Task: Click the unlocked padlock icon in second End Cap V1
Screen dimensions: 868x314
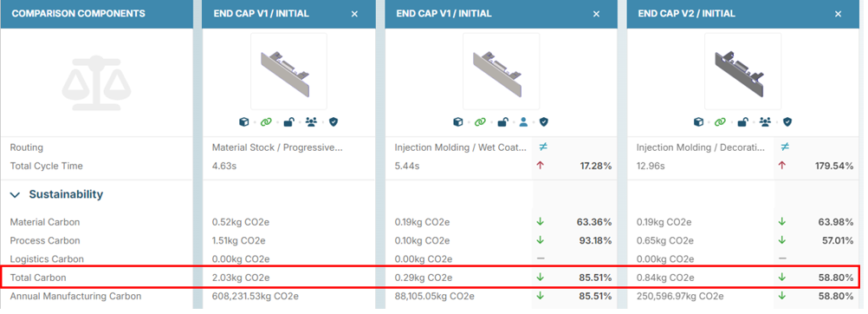Action: [502, 122]
